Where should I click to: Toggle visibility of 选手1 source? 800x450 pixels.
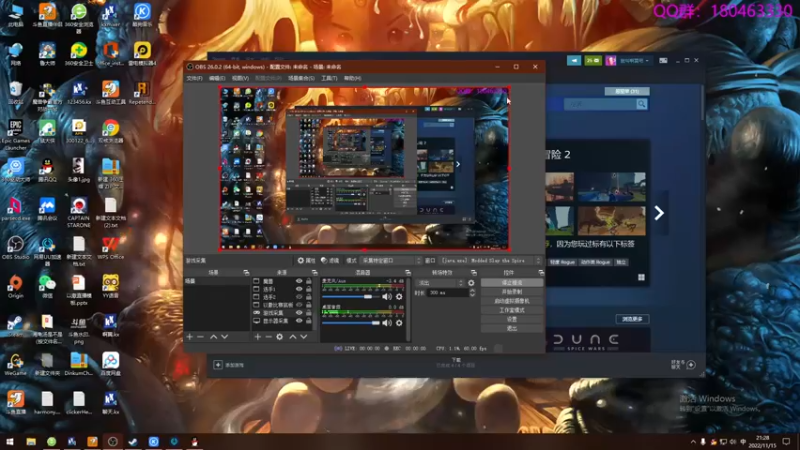tap(299, 289)
